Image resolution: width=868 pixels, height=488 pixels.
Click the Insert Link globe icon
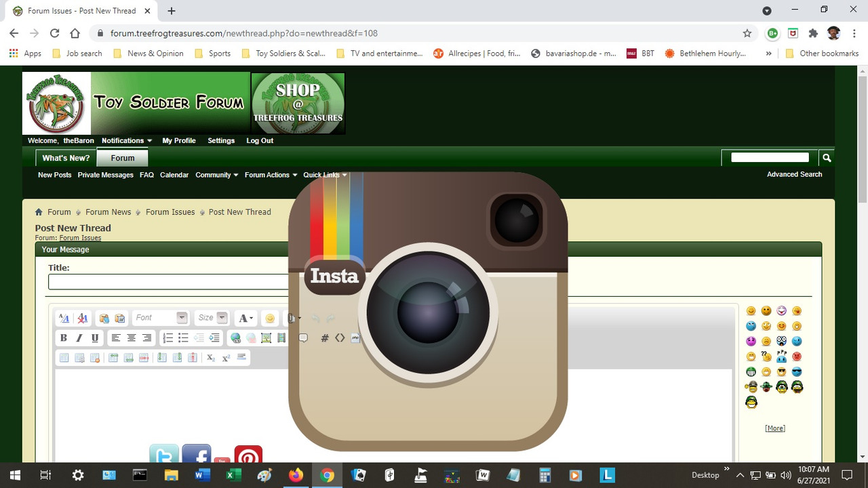point(235,338)
